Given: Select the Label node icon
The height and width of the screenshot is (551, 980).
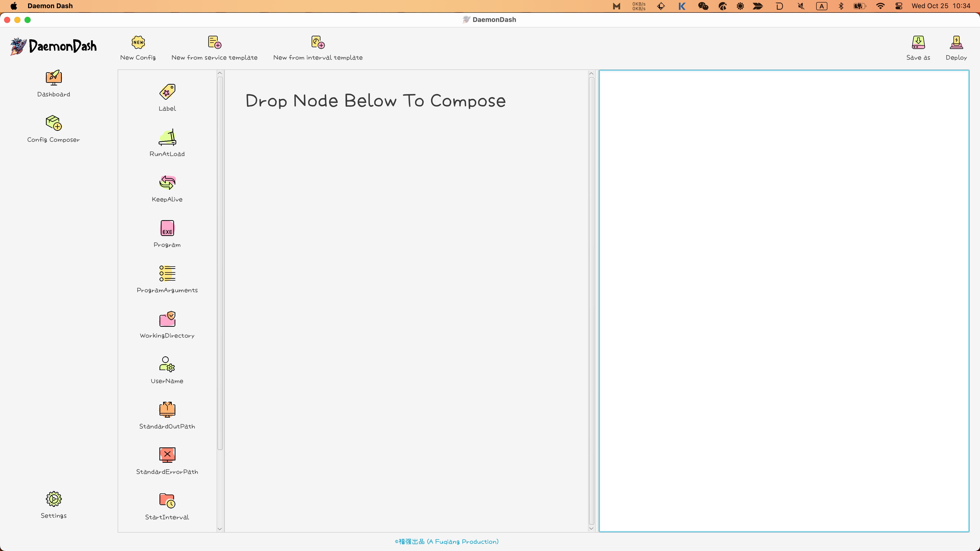Looking at the screenshot, I should click(167, 92).
